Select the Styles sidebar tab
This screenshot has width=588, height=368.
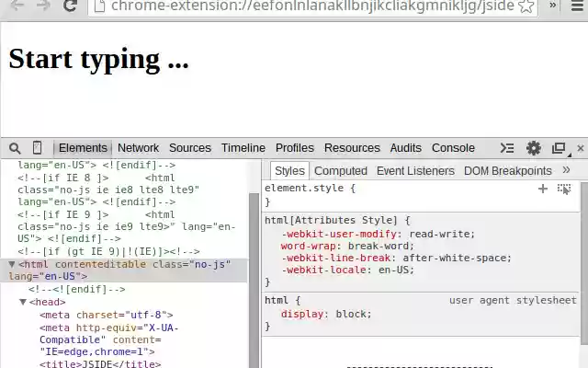click(x=289, y=171)
